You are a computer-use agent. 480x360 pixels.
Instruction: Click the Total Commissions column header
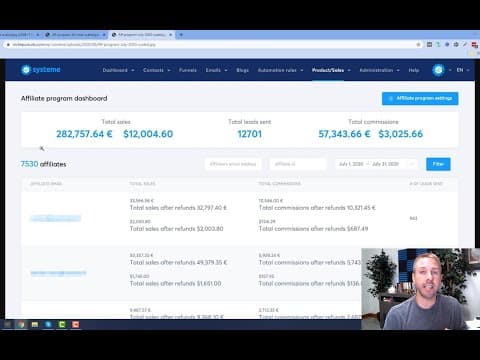pyautogui.click(x=280, y=184)
